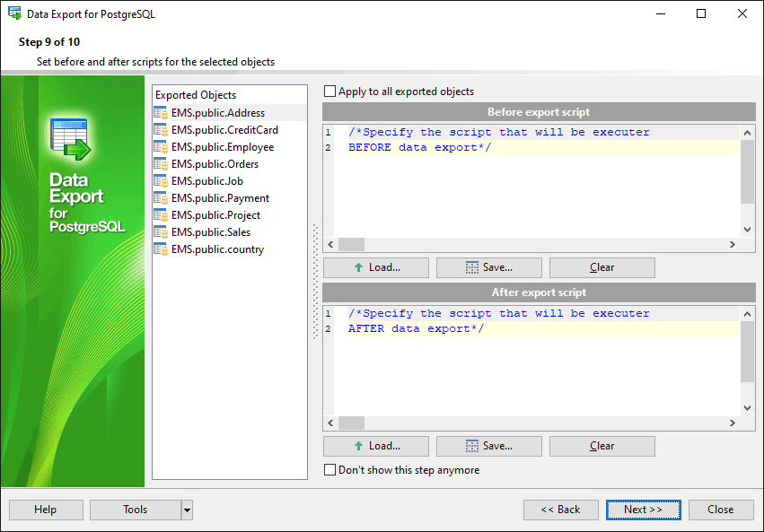This screenshot has height=532, width=764.
Task: Click the table icon beside EMS.public.Employee
Action: click(x=161, y=147)
